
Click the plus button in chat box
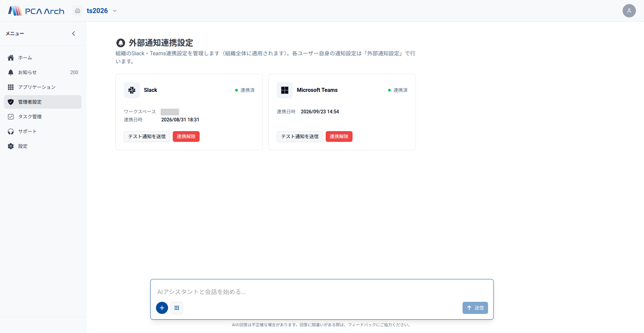pos(162,308)
